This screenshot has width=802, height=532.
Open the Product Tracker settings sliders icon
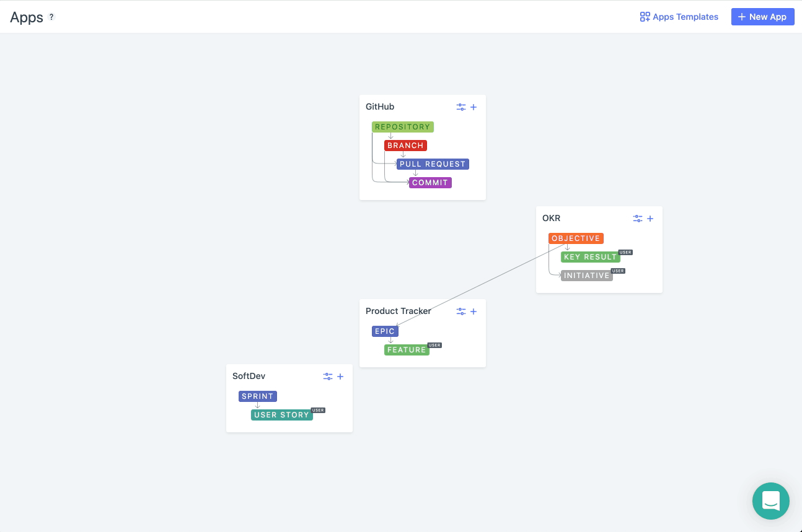click(x=461, y=311)
